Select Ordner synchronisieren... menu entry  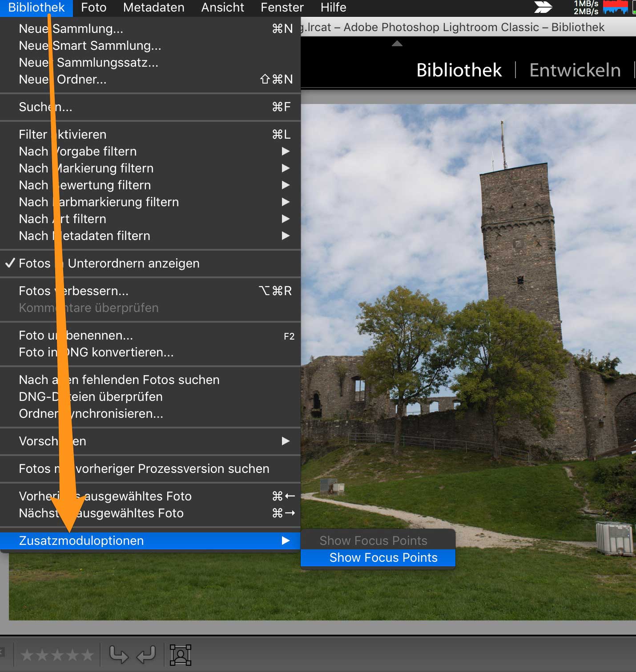click(x=91, y=413)
